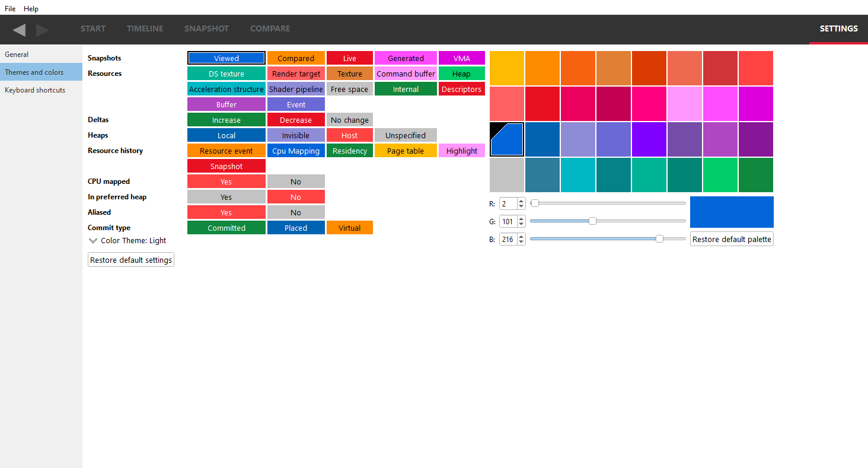
Task: Open the Keyboard shortcuts settings page
Action: pos(35,90)
